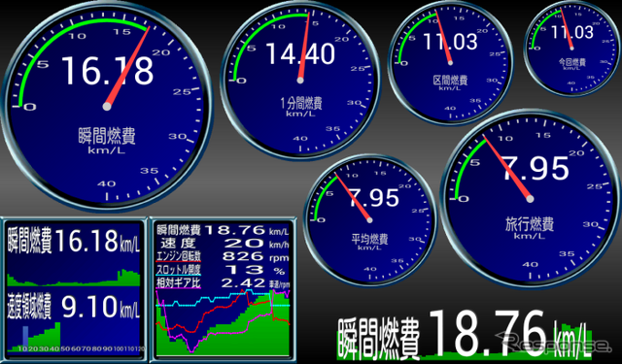Click the red needle on 旅行燃費 gauge

(506, 167)
